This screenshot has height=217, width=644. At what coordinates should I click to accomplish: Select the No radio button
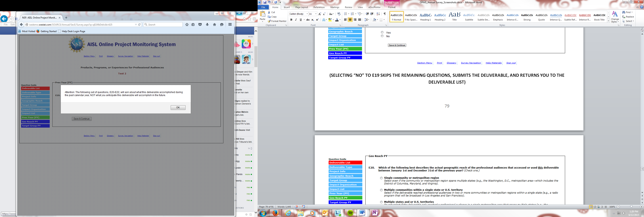(x=382, y=36)
